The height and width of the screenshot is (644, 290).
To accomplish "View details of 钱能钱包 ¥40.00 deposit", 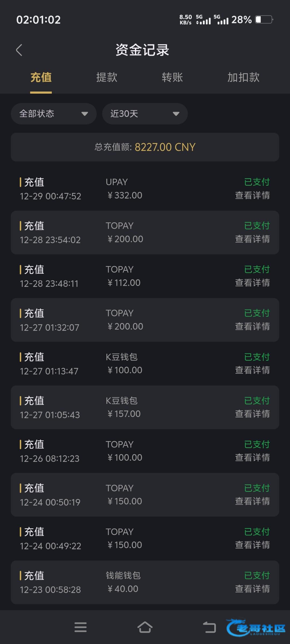I will [252, 589].
